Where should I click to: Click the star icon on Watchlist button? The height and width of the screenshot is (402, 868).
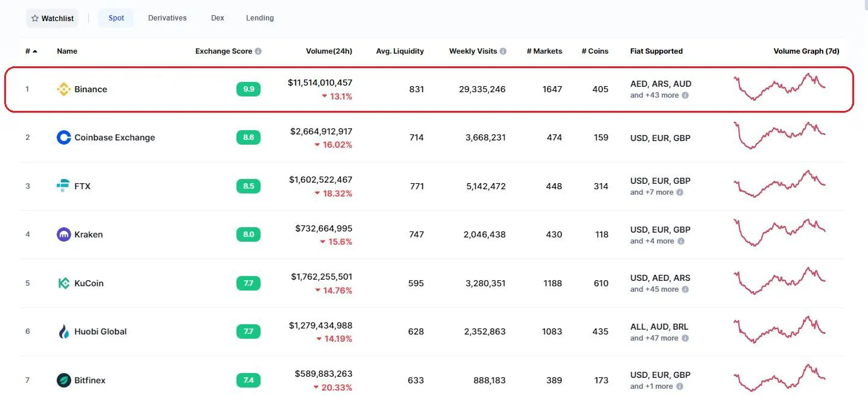click(35, 19)
